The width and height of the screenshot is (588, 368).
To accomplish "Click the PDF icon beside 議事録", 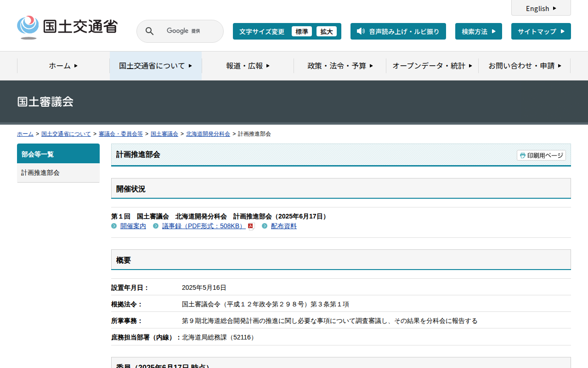I will pos(251,226).
